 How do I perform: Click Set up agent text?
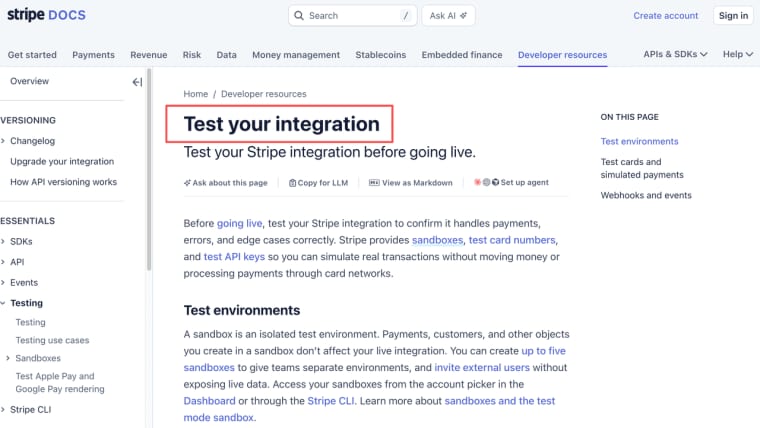pos(524,182)
